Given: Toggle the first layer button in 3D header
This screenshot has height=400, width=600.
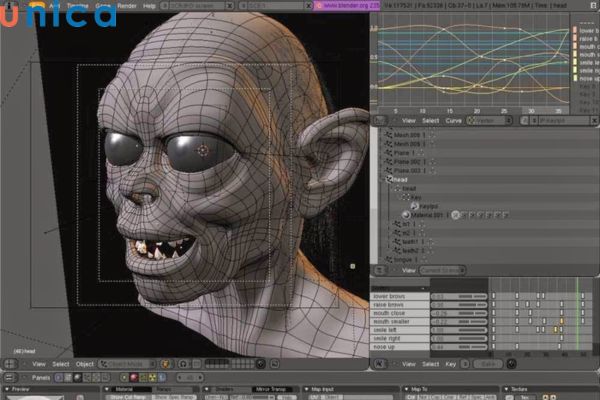Looking at the screenshot, I should (208, 361).
